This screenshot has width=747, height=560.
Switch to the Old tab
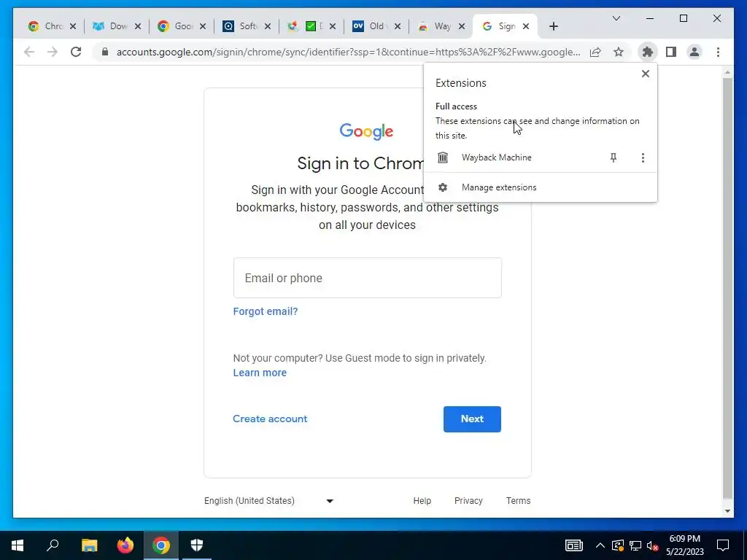coord(373,27)
